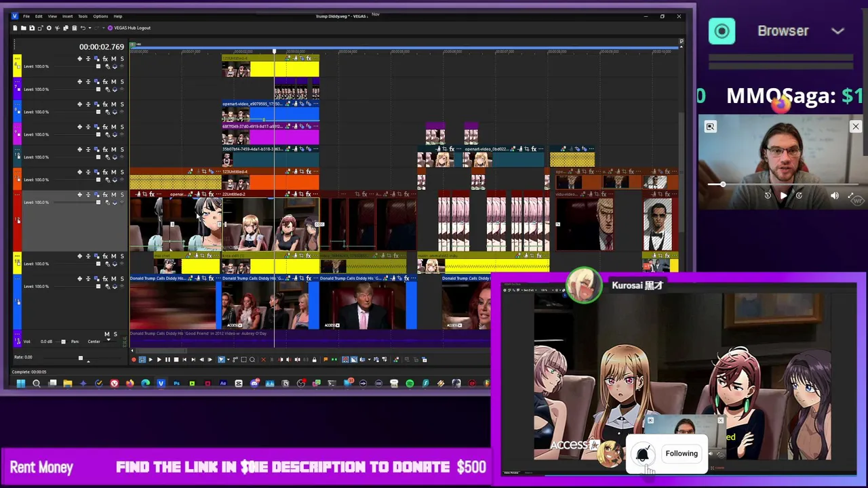
Task: Click the orange Insert Marker icon
Action: point(325,359)
